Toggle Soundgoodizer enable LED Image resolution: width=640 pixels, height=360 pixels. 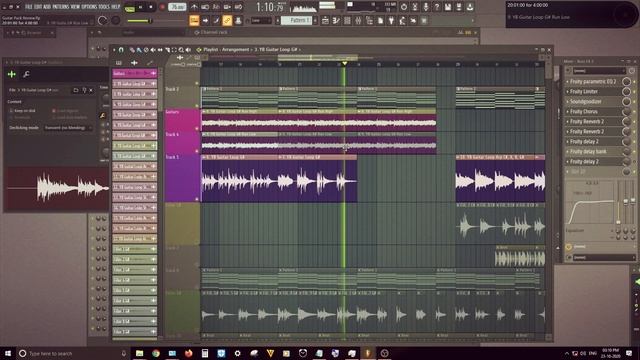pyautogui.click(x=634, y=102)
